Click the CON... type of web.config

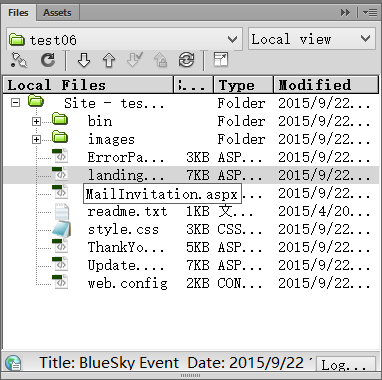click(x=240, y=283)
